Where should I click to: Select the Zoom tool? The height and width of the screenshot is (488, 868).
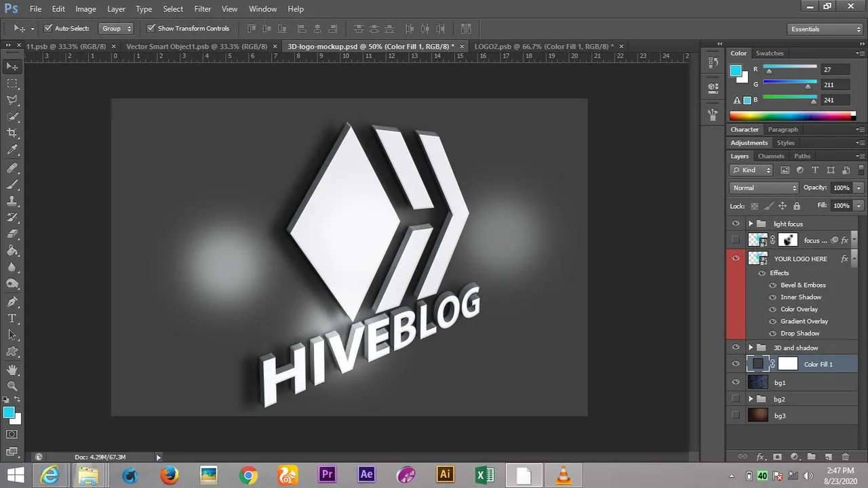[12, 386]
